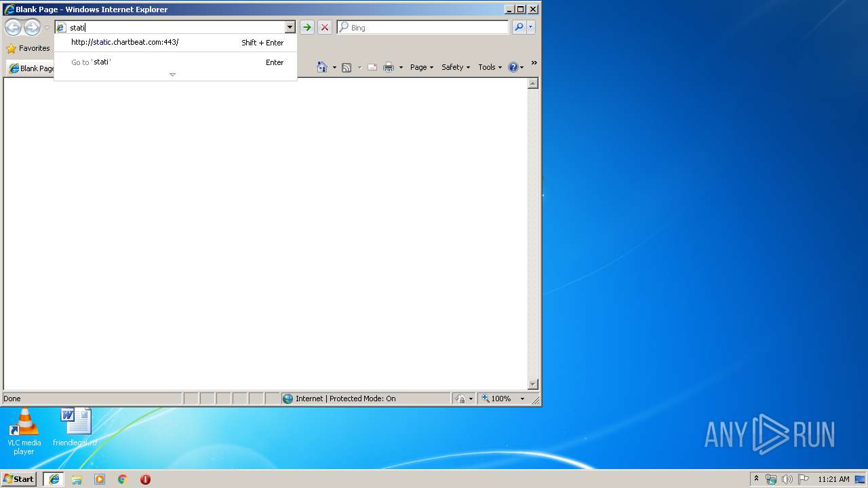Launch Windows Media Player from taskbar
This screenshot has height=488, width=868.
tap(100, 479)
